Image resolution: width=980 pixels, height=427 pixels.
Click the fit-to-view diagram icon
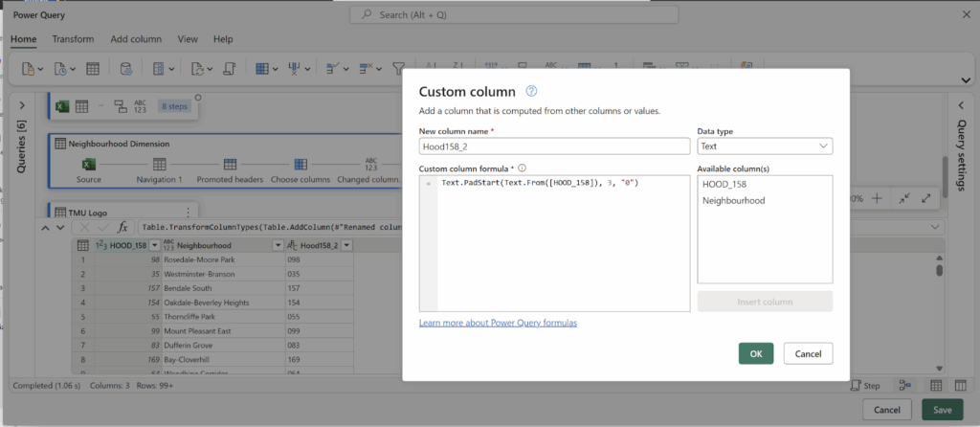903,198
